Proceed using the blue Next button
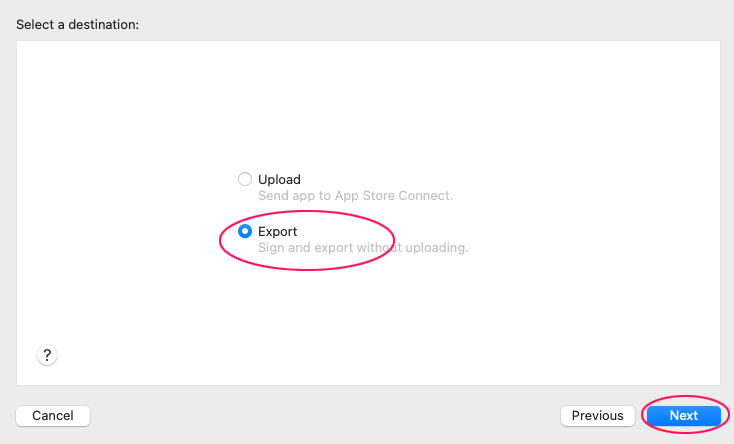The width and height of the screenshot is (734, 444). (683, 415)
